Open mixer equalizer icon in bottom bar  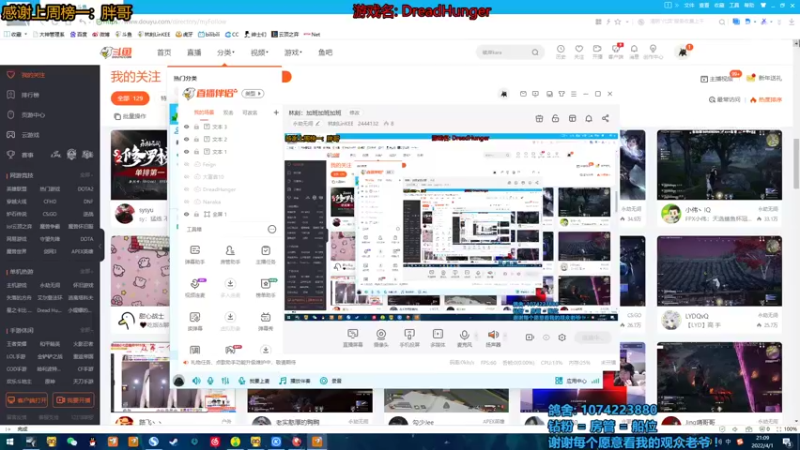[x=225, y=381]
